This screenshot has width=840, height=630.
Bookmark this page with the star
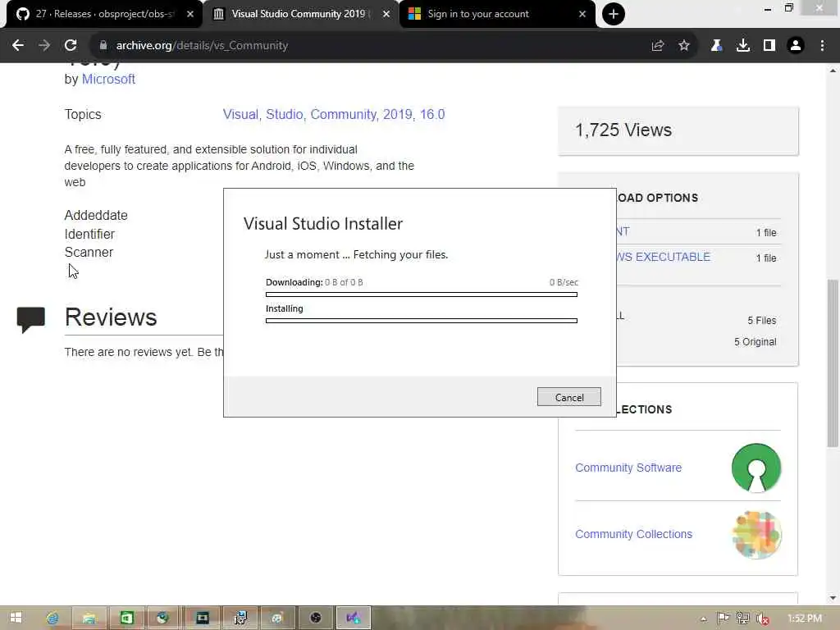[x=684, y=46]
